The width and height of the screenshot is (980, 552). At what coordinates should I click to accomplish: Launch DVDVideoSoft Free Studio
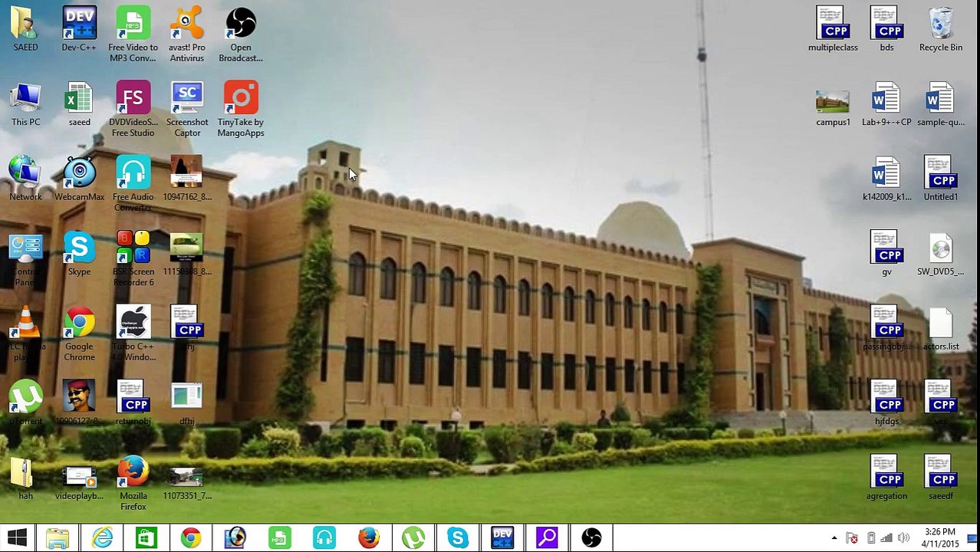[133, 110]
